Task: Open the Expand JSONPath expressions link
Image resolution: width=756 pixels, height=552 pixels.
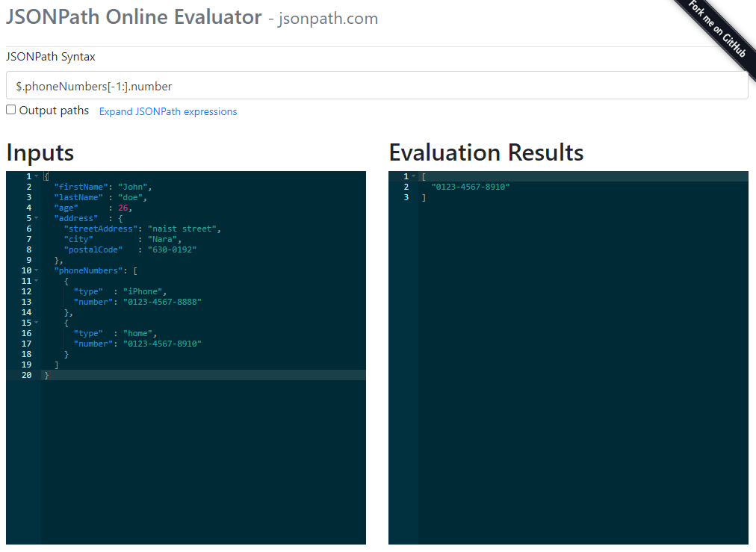Action: pos(167,111)
